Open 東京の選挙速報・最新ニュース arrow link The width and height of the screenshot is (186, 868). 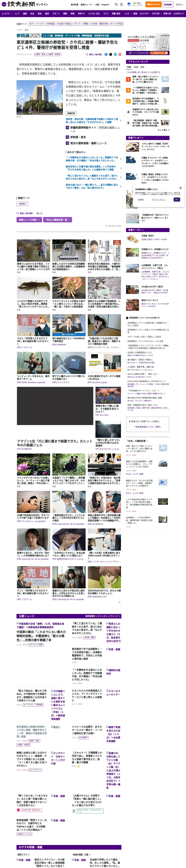(86, 143)
